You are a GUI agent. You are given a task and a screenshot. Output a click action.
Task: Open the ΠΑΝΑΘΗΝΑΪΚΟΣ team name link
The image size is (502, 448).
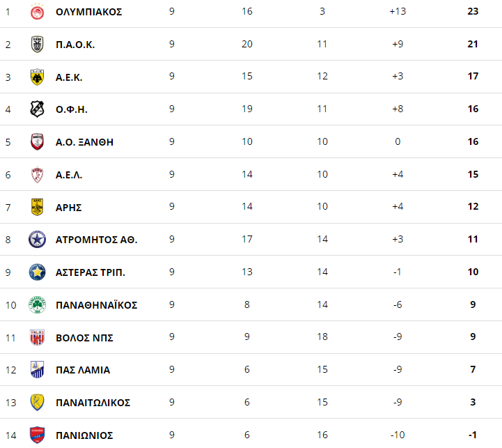[x=97, y=305]
